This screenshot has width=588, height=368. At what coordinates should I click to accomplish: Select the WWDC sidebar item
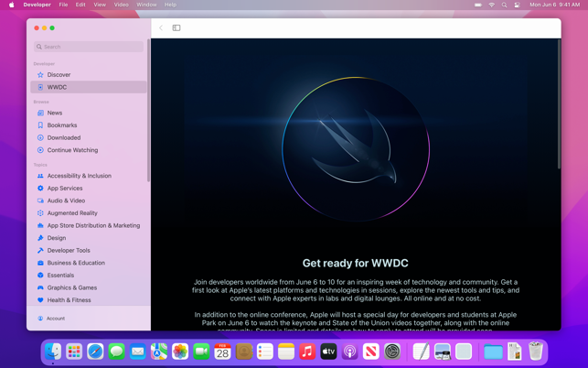57,87
